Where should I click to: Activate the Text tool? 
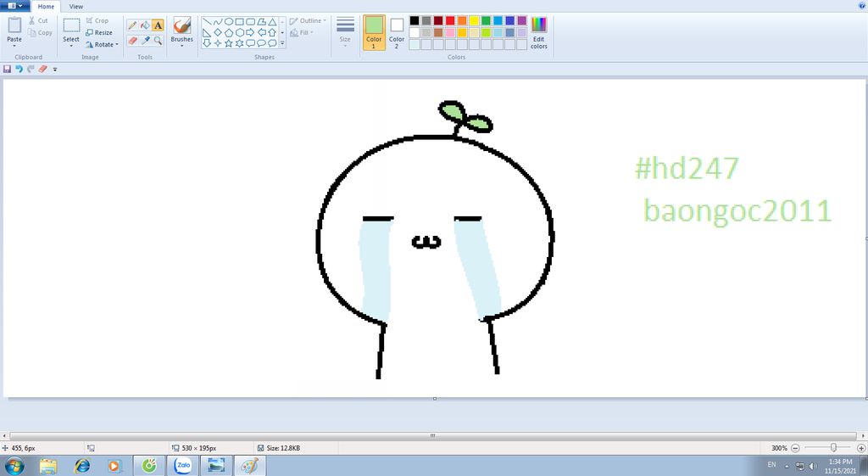click(158, 25)
